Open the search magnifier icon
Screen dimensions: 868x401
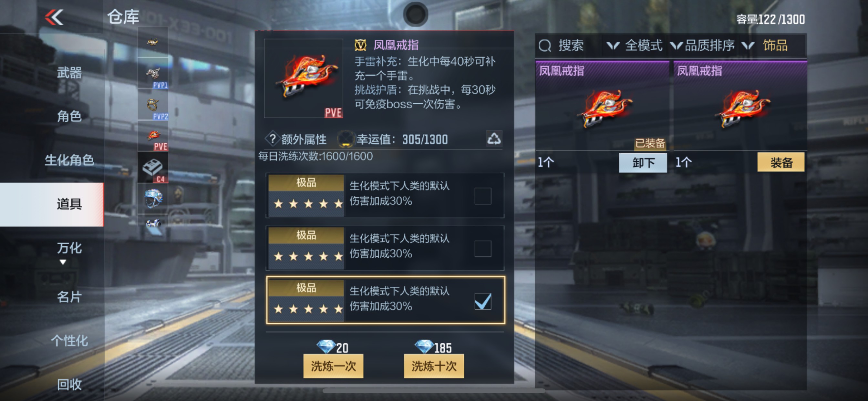(x=545, y=46)
